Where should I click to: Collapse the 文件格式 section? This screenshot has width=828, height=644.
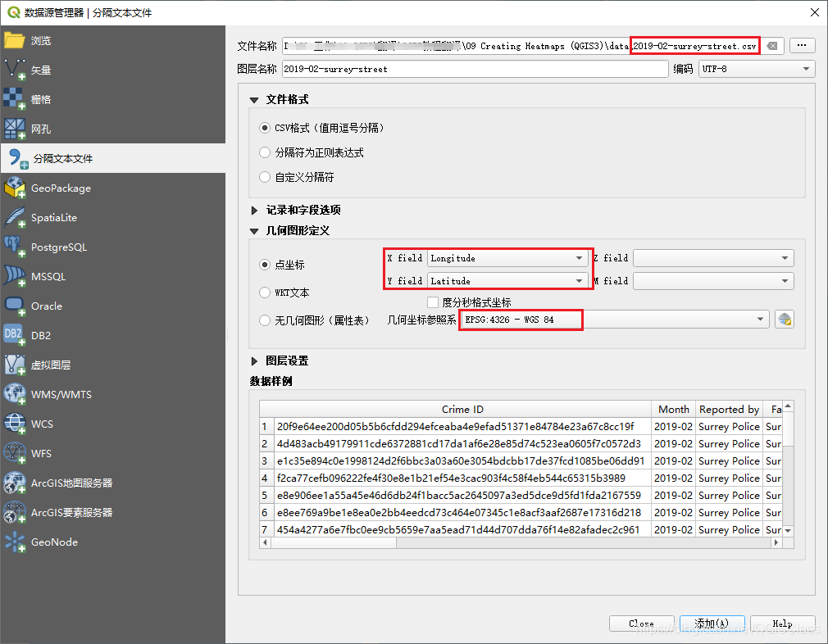click(x=254, y=100)
